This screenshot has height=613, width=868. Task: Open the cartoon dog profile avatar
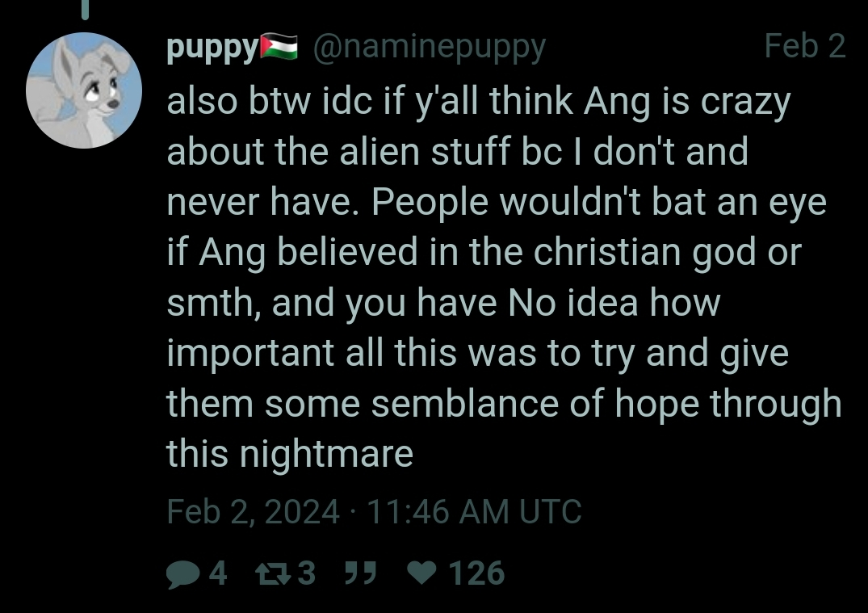pos(84,90)
